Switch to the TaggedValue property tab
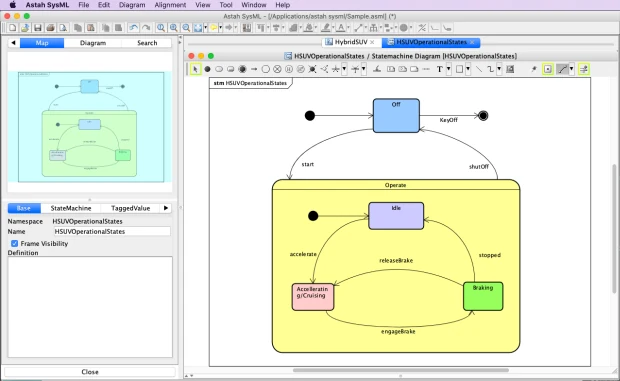The image size is (620, 381). [x=130, y=208]
